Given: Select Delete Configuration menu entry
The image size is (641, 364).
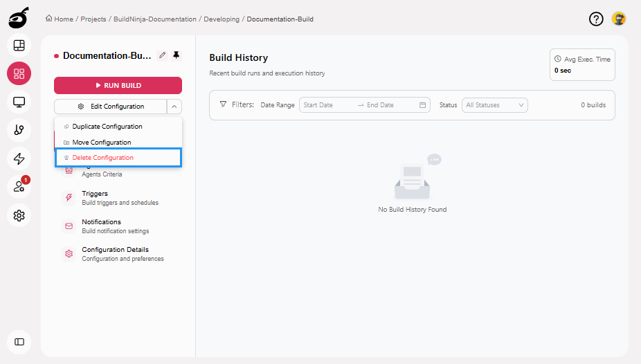Looking at the screenshot, I should (x=118, y=158).
